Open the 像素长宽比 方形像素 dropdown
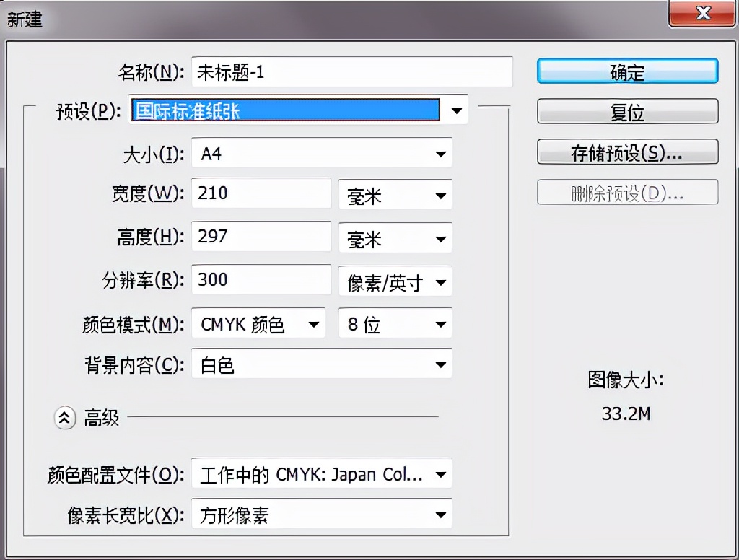Image resolution: width=739 pixels, height=560 pixels. tap(322, 514)
